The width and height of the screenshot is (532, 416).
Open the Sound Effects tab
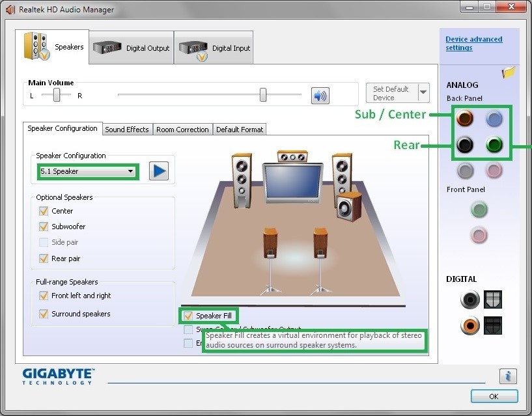127,130
